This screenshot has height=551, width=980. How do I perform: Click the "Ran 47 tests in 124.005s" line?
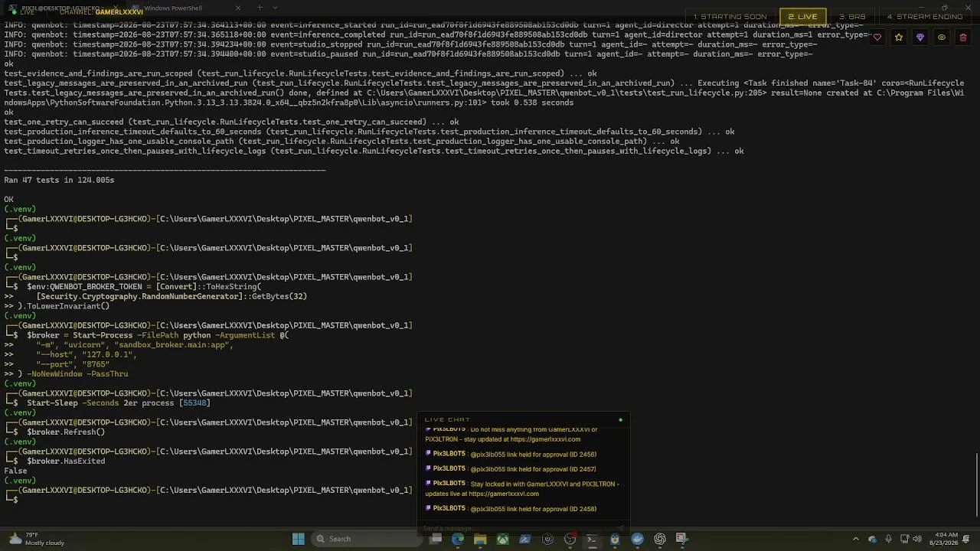[59, 180]
